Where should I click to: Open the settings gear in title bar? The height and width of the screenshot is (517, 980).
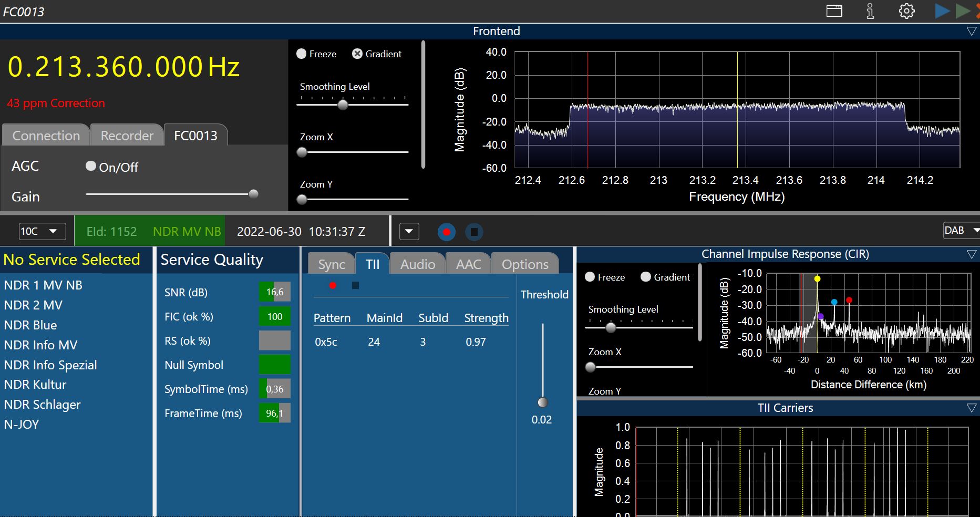906,11
